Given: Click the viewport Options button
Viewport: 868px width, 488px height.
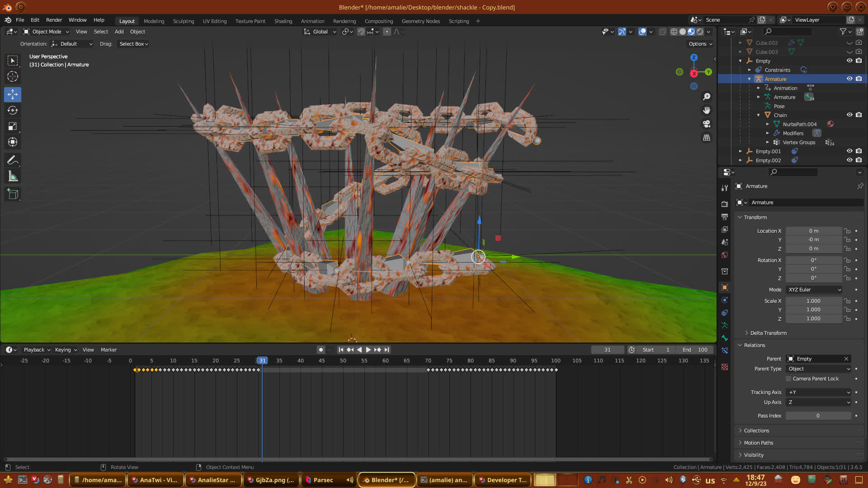Looking at the screenshot, I should click(x=700, y=44).
